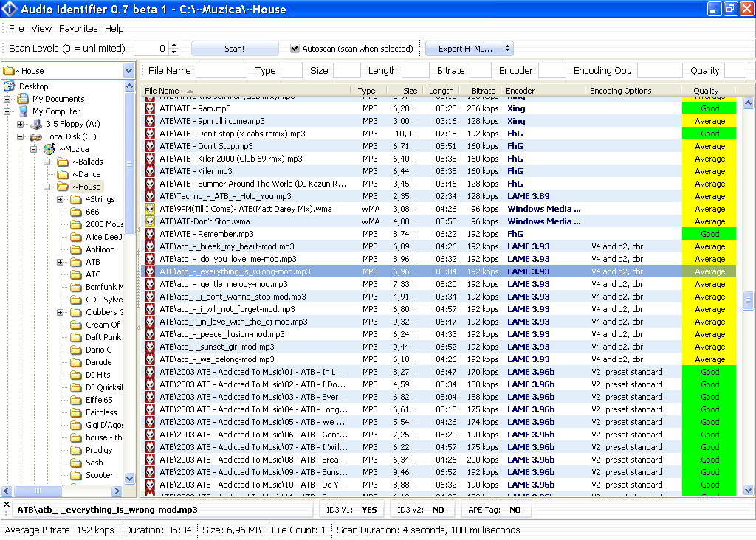Viewport: 756px width, 540px height.
Task: Click the file icon for 9PM(Till I Come) WMA
Action: coord(150,209)
